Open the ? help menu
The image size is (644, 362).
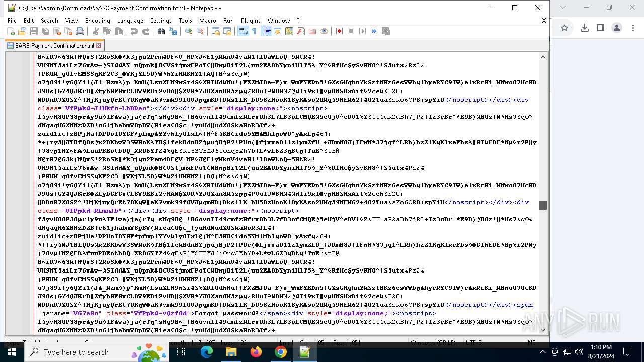pos(298,21)
